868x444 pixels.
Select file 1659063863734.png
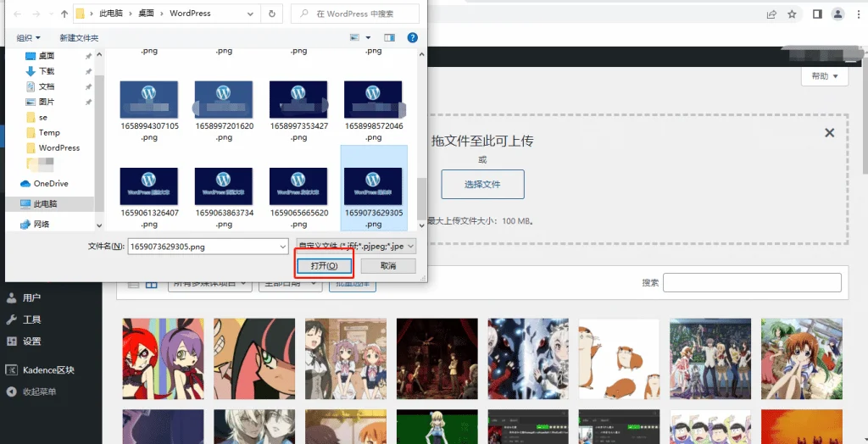click(x=224, y=197)
